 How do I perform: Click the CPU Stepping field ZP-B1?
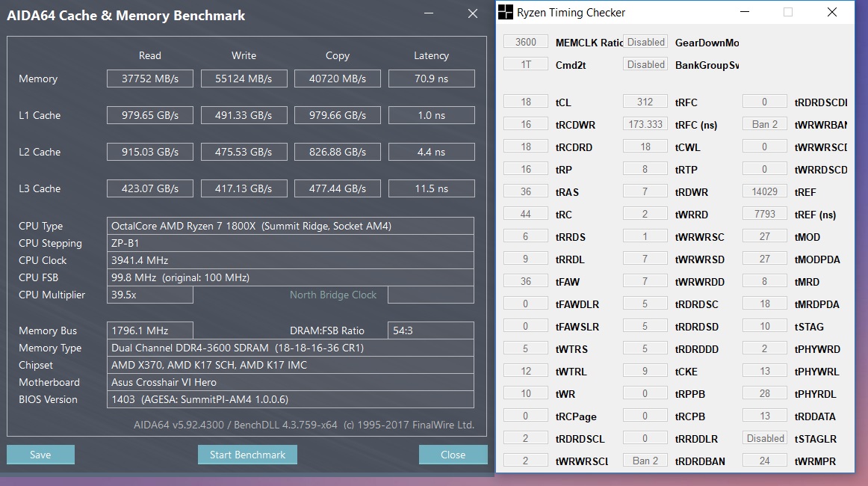click(x=290, y=243)
